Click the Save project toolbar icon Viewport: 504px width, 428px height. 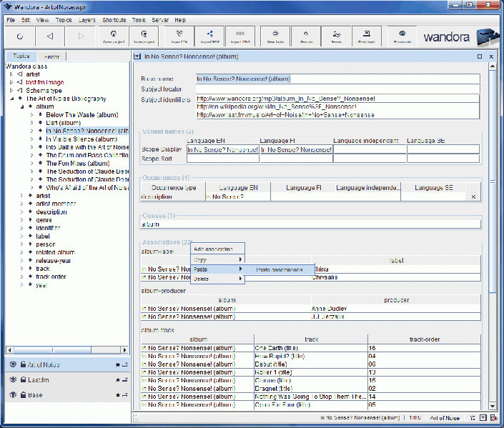(144, 36)
